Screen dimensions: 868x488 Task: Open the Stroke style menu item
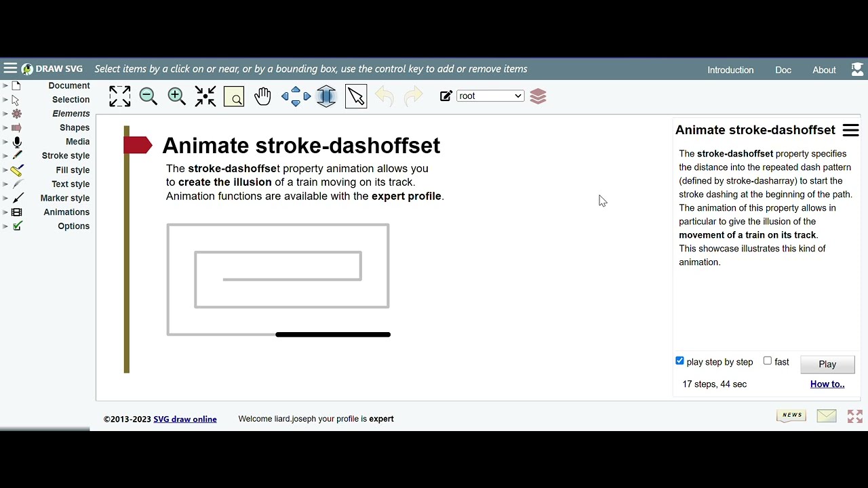click(66, 156)
